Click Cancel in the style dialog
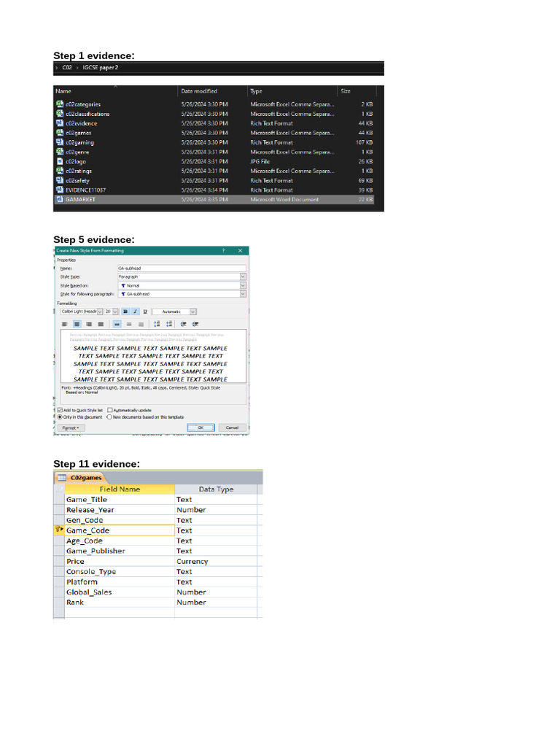This screenshot has width=560, height=747. pyautogui.click(x=231, y=427)
